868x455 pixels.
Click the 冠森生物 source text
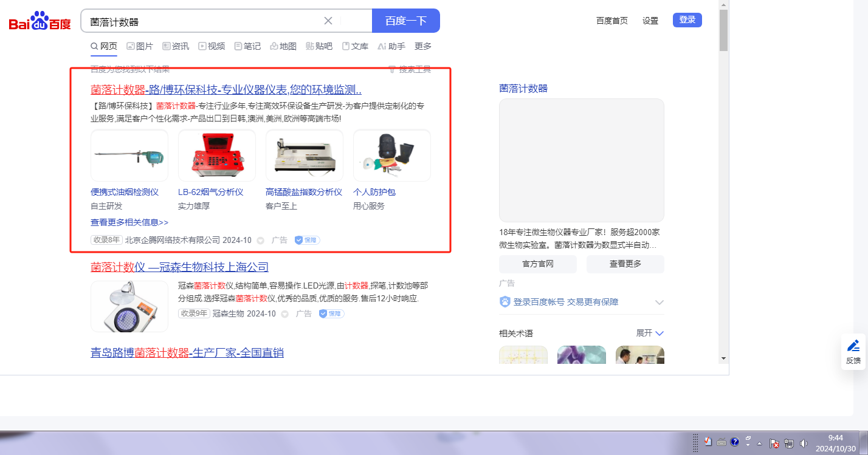[x=229, y=313]
